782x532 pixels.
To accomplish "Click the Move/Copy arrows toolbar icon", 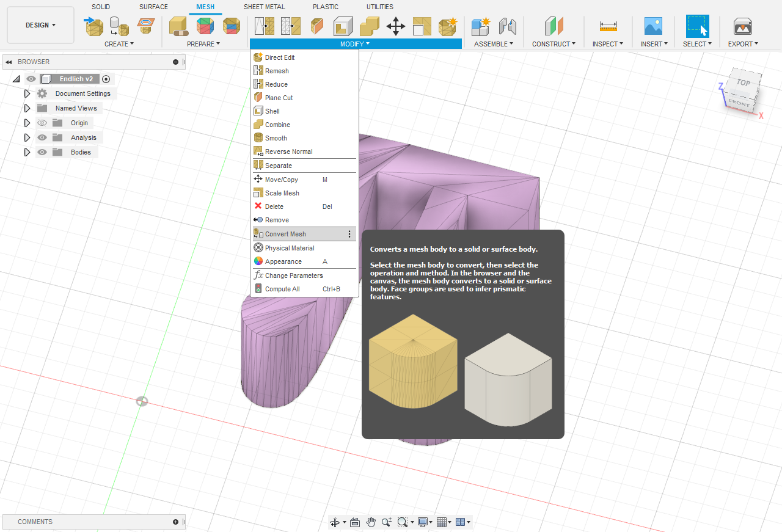I will tap(396, 26).
